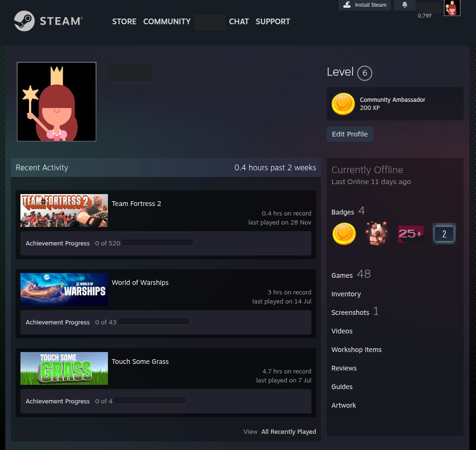Open the Team Fortress 2 game thumbnail
This screenshot has width=476, height=450.
tap(64, 210)
